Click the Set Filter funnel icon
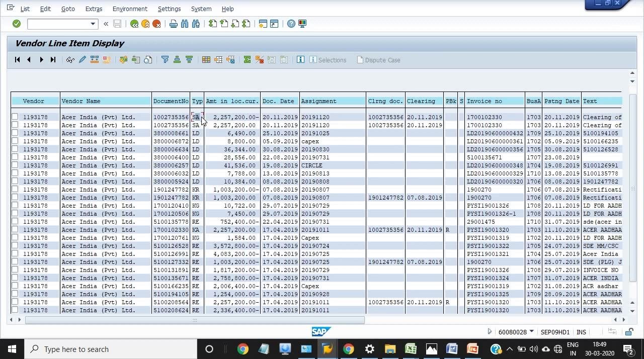Screen dimensions: 644x359 (x=165, y=60)
